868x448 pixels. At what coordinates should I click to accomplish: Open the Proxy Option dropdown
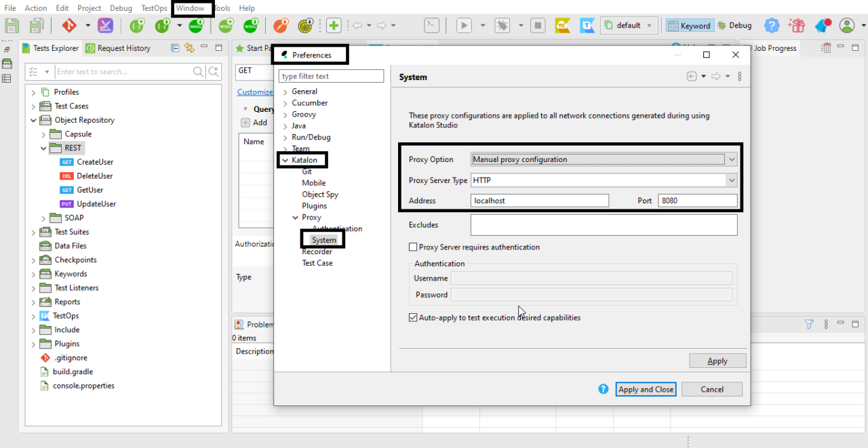pos(604,160)
